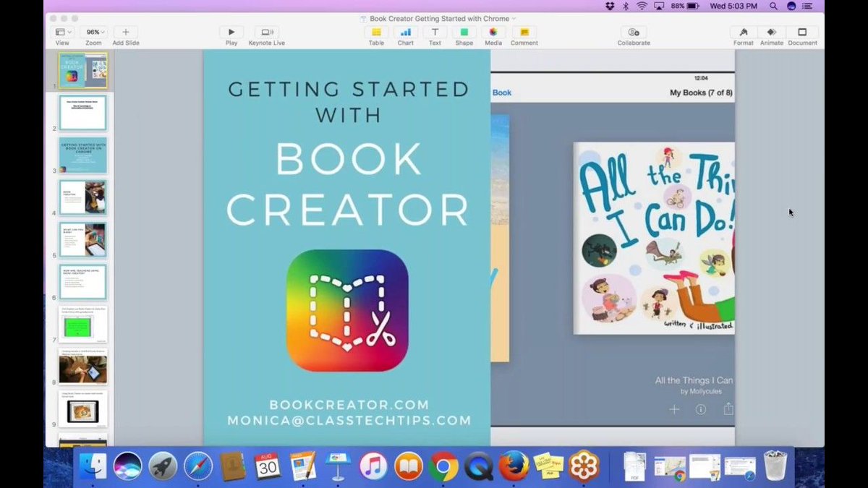
Task: Open Contacts from the Dock
Action: (x=233, y=466)
